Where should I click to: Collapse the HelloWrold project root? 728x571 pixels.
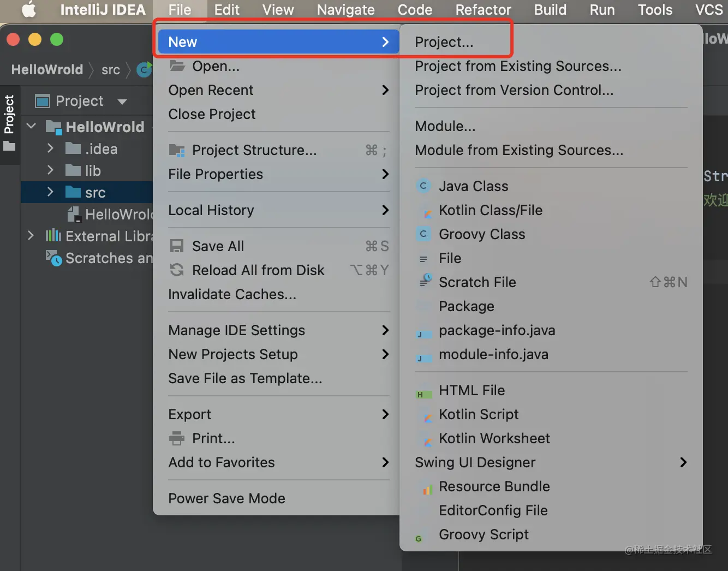32,127
